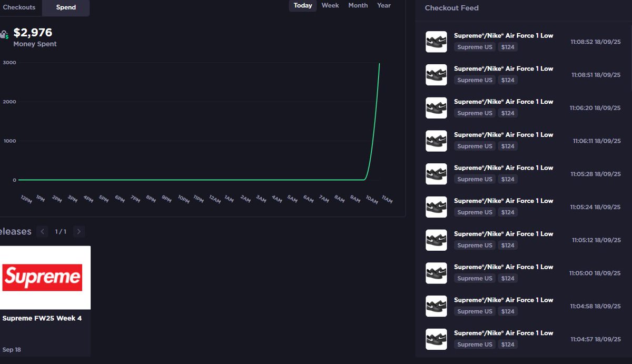Select Air Force 1 Low title at 11:06:20

[503, 102]
